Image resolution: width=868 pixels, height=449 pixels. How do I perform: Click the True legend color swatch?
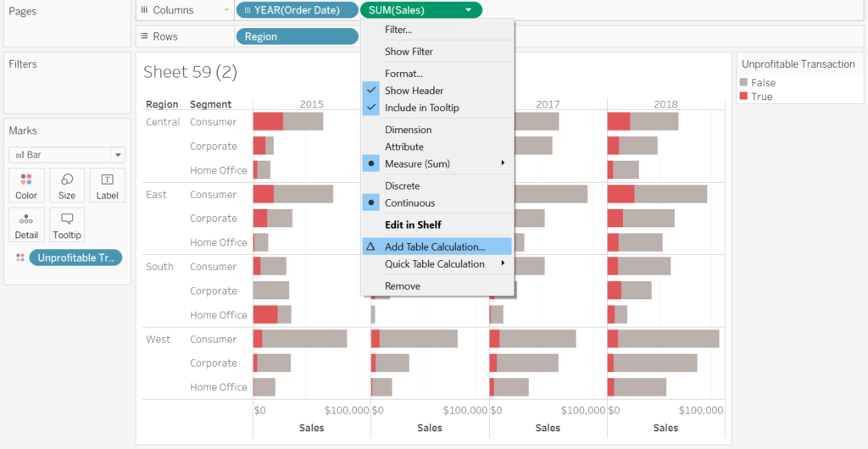pyautogui.click(x=743, y=97)
